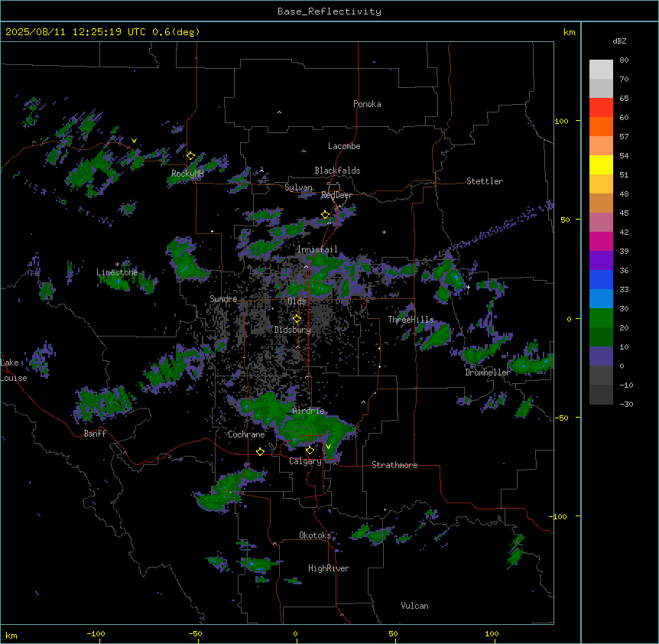Select the slate-purple swatch below 10 dBZ
Viewport: 659px width, 644px height.
click(x=601, y=356)
